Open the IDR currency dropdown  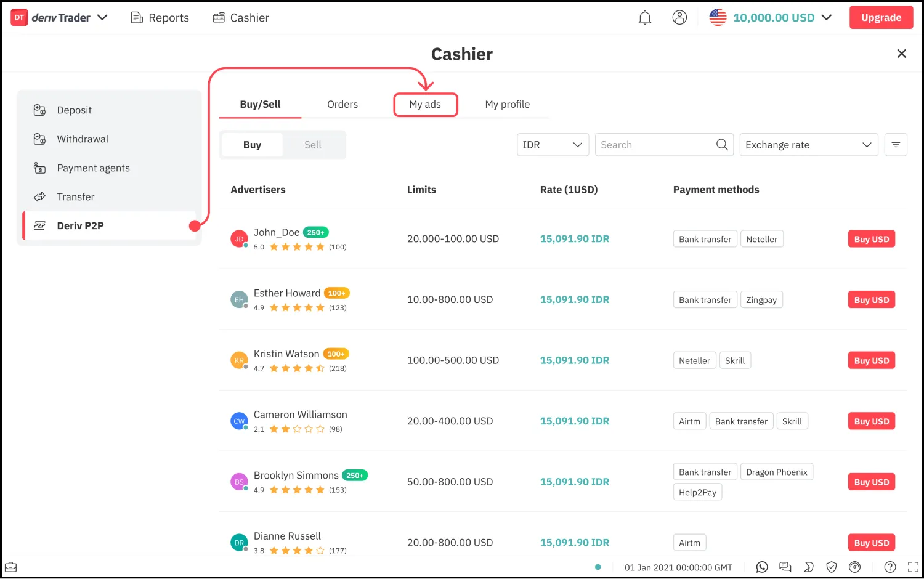553,145
